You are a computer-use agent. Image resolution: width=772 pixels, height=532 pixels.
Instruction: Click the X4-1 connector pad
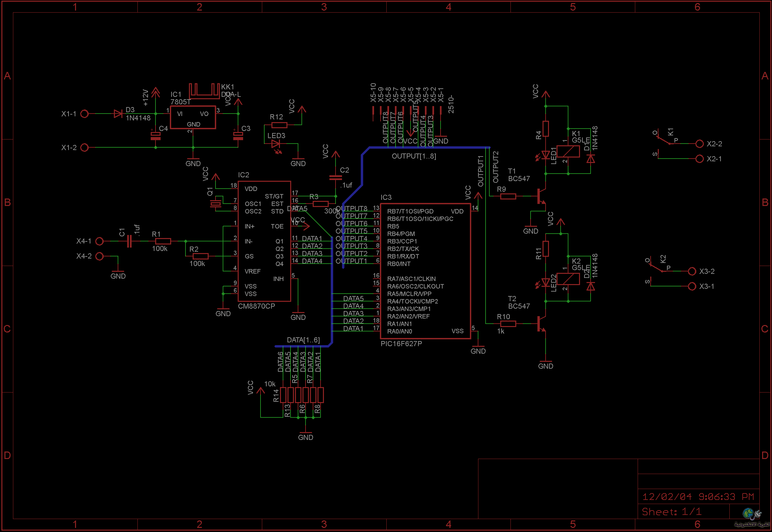click(100, 241)
